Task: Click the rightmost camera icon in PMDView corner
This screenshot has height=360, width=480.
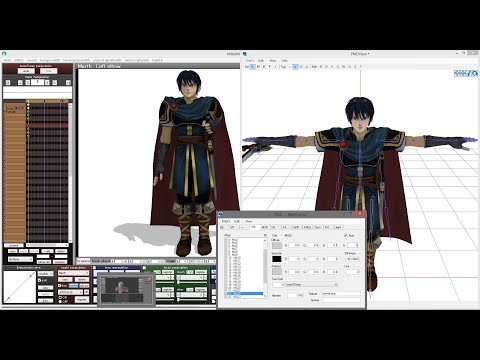Action: coord(475,73)
